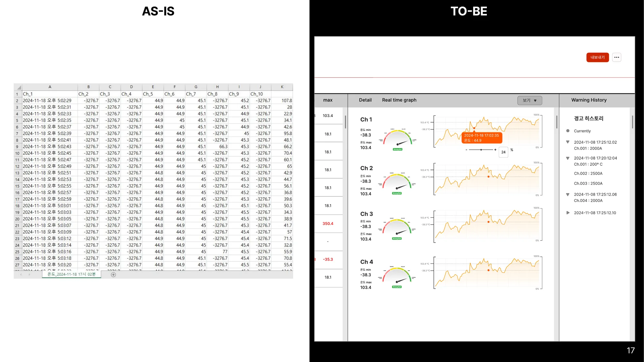Screen dimensions: 644x362
Task: Click the add new sheet plus icon in Excel
Action: point(113,274)
